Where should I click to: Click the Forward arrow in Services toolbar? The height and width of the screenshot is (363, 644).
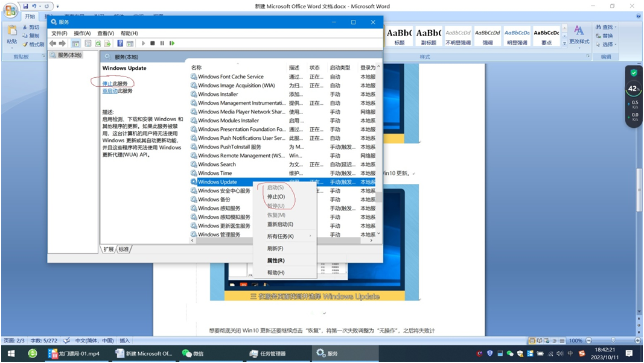coord(62,43)
